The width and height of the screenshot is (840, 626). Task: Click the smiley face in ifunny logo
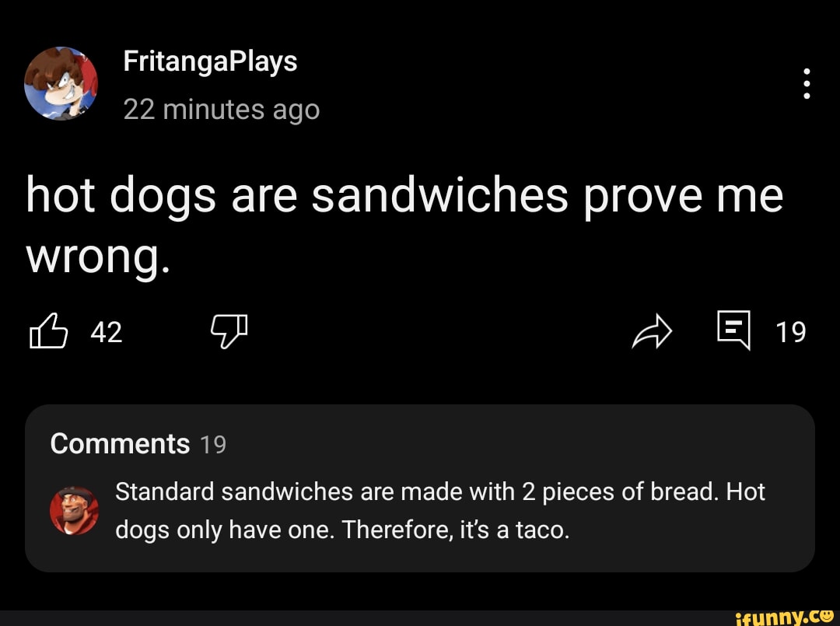pos(826,614)
